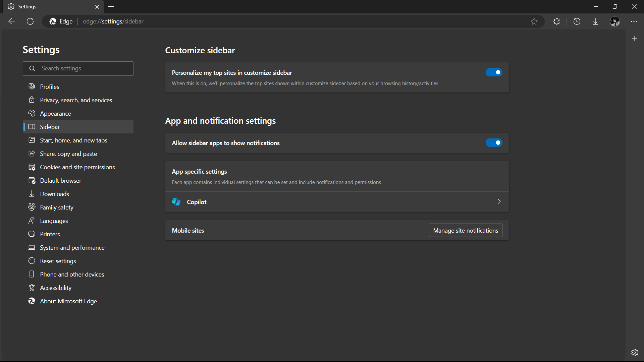644x362 pixels.
Task: Click Manage site notifications button
Action: click(466, 230)
